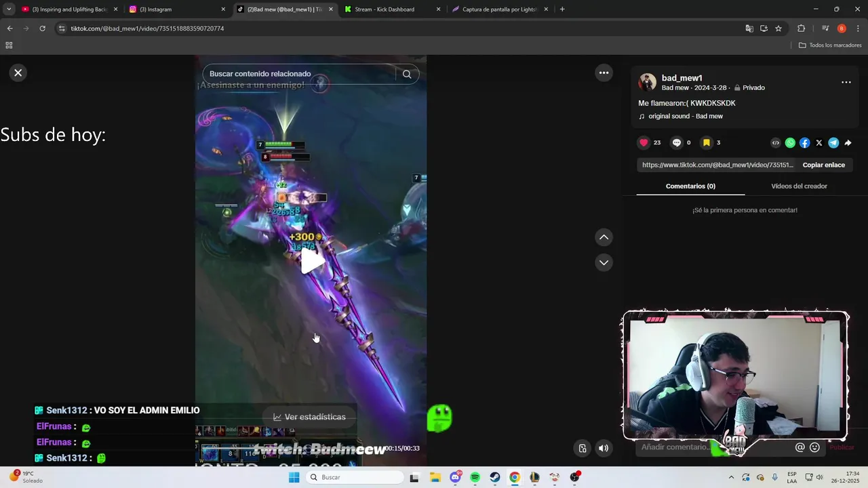Screen dimensions: 868x488
Task: Bookmark this page with the star
Action: pyautogui.click(x=778, y=28)
